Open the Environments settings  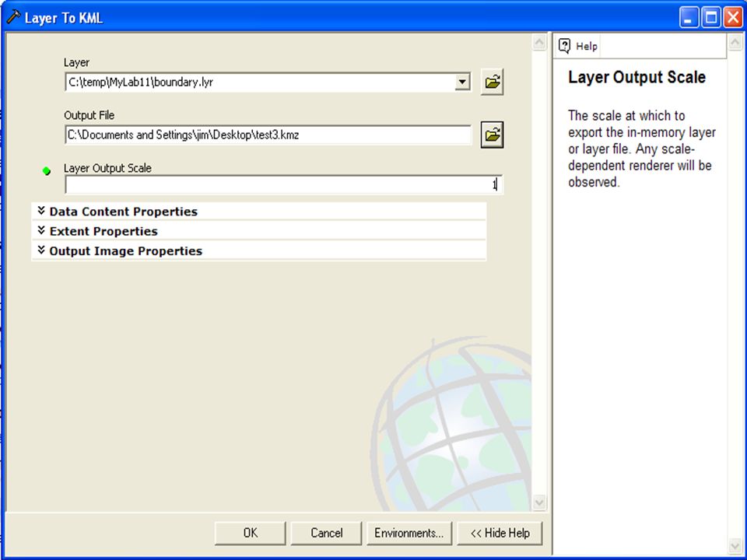click(409, 533)
